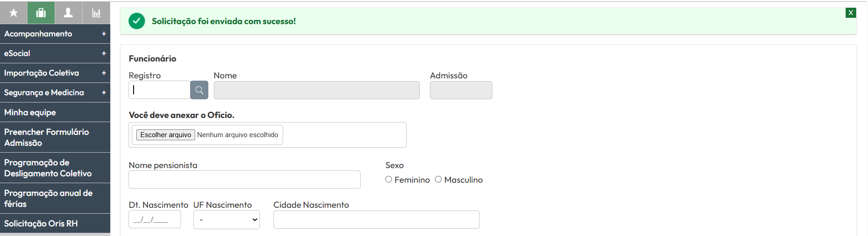
Task: Open the Minha equipe menu item
Action: pos(30,113)
